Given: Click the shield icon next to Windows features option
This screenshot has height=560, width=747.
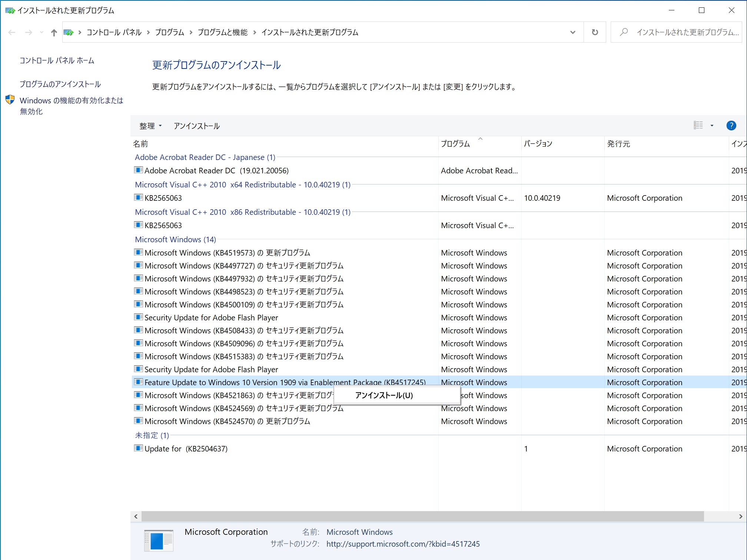Looking at the screenshot, I should (10, 99).
